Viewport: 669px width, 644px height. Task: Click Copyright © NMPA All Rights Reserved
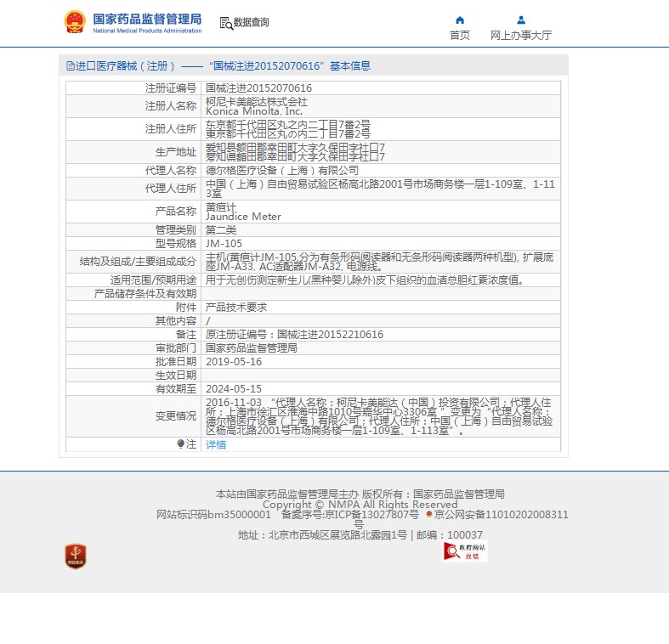pyautogui.click(x=360, y=505)
